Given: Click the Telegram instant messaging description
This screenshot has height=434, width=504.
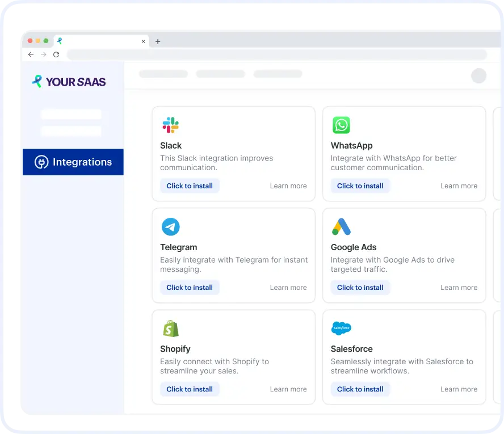Looking at the screenshot, I should [x=234, y=264].
